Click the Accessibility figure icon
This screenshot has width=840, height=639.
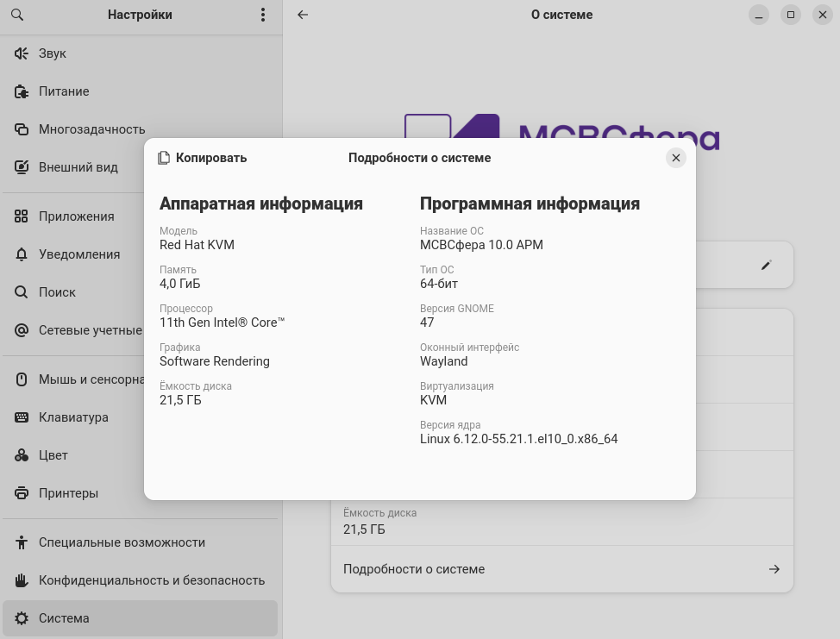(22, 542)
